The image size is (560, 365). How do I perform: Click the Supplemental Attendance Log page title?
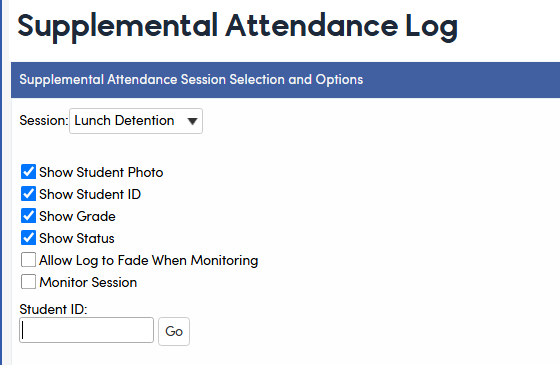(238, 26)
